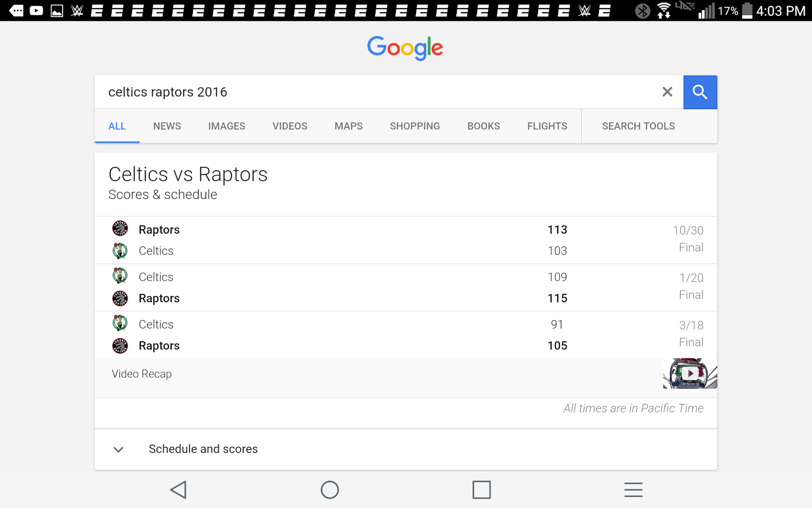The width and height of the screenshot is (812, 508).
Task: Click the Celtics logo in the 10/30 game
Action: click(x=120, y=250)
